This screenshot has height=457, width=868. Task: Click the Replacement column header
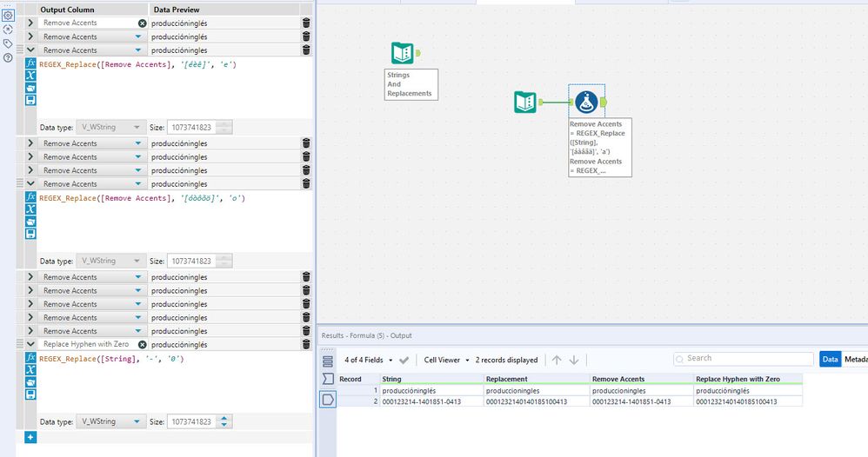tap(537, 379)
